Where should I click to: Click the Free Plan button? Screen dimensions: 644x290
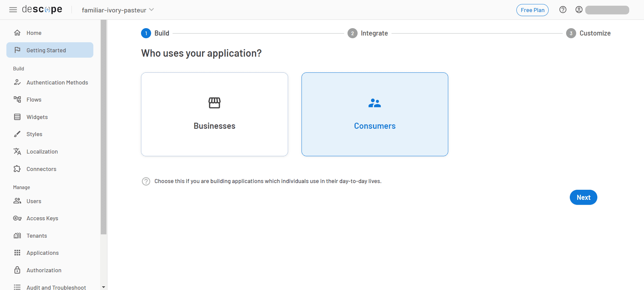[x=532, y=10]
